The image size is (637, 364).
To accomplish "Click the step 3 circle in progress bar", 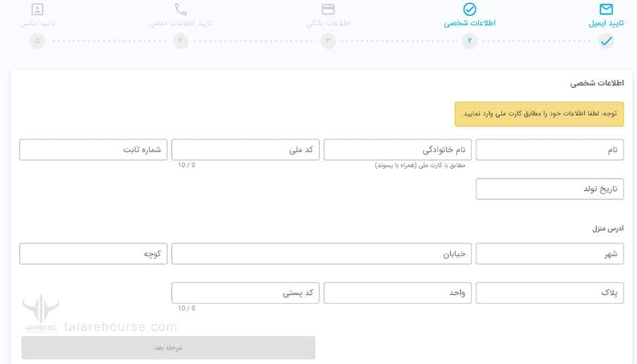I will click(328, 41).
